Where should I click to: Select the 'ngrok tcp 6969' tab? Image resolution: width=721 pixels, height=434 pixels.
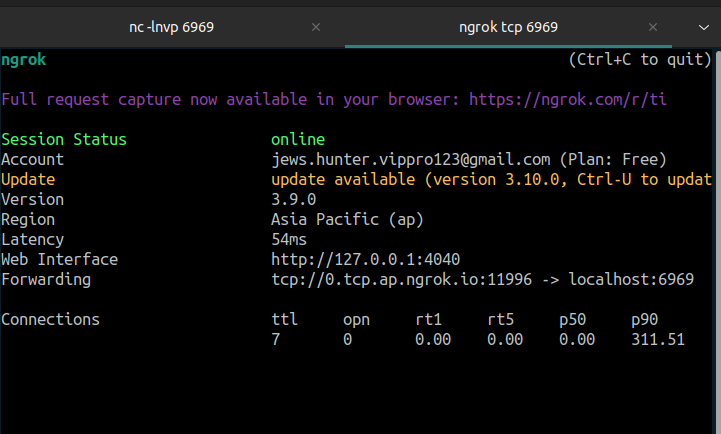pyautogui.click(x=508, y=27)
